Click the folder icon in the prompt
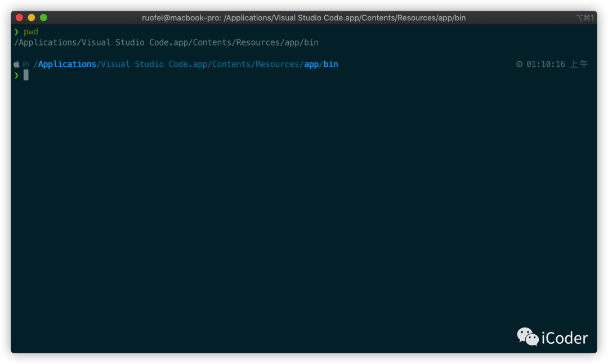This screenshot has height=364, width=608. point(26,64)
